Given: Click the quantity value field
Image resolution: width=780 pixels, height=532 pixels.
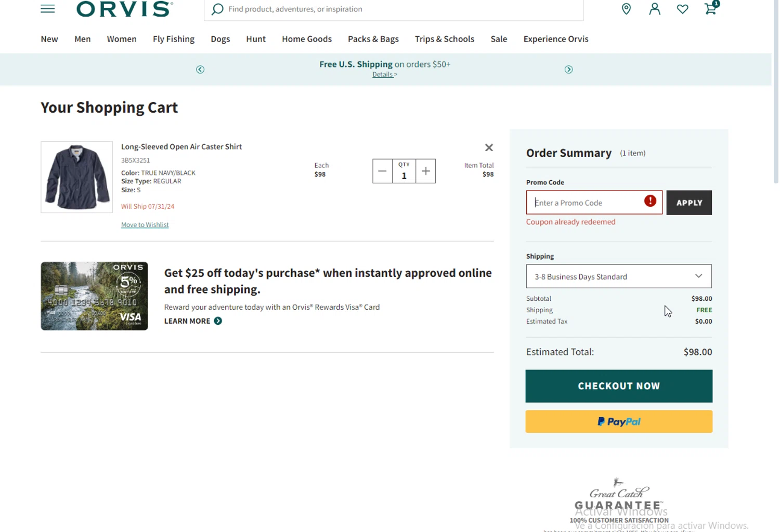Looking at the screenshot, I should click(404, 171).
